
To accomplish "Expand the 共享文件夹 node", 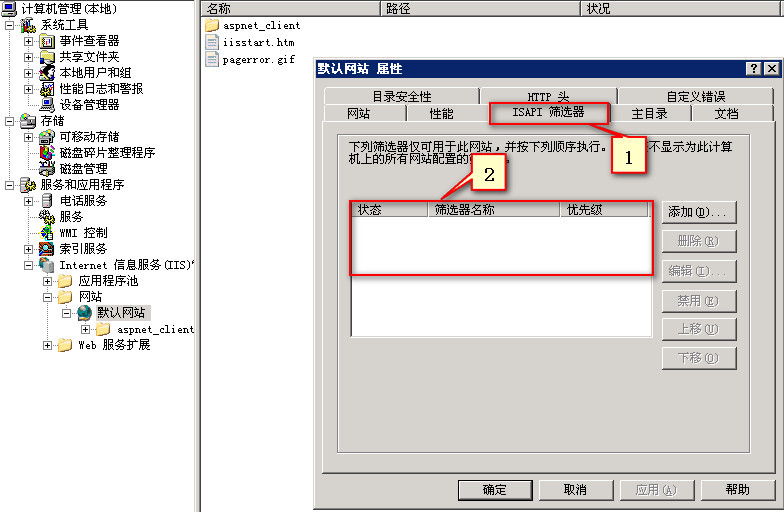I will pos(28,57).
